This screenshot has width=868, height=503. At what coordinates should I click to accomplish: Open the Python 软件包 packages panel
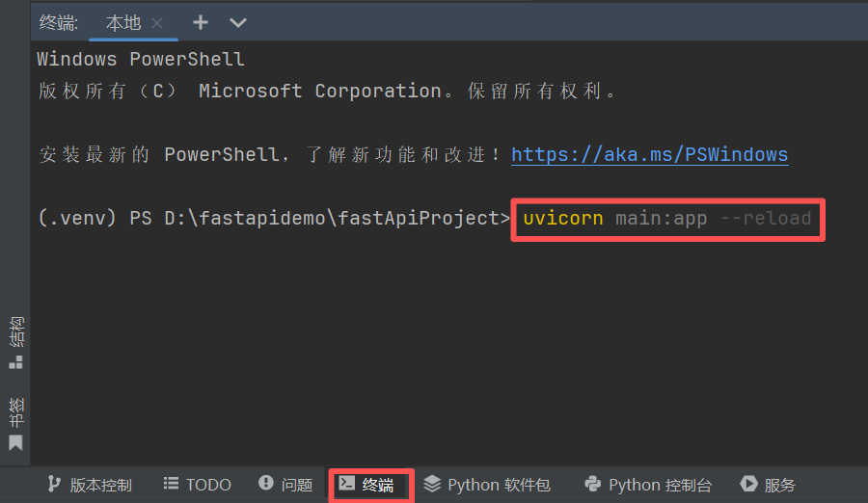487,485
